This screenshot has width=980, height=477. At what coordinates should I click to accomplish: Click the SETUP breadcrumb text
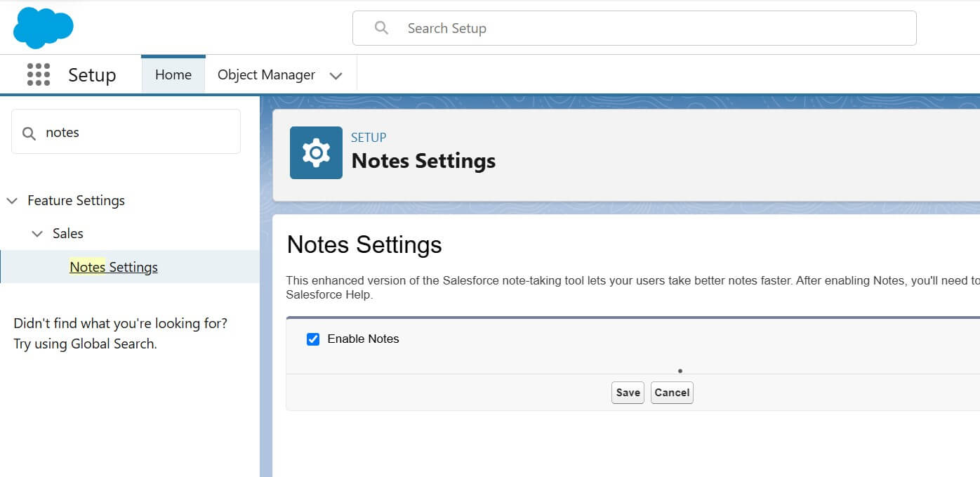tap(369, 138)
